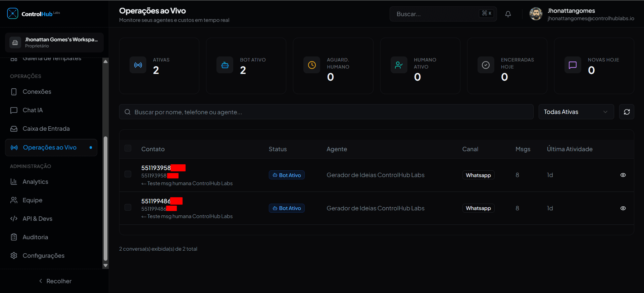The width and height of the screenshot is (644, 293).
Task: Click the Humano Ativo person icon
Action: (x=399, y=65)
